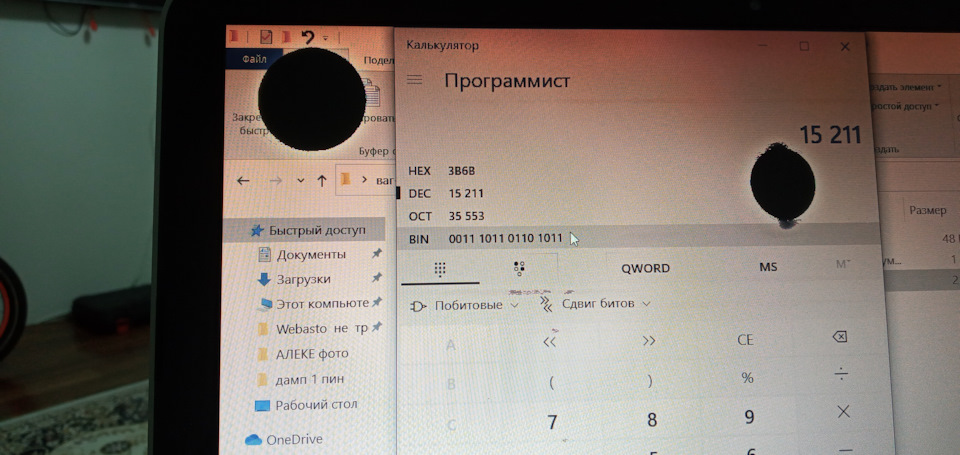Click the open parenthesis key

click(x=551, y=383)
